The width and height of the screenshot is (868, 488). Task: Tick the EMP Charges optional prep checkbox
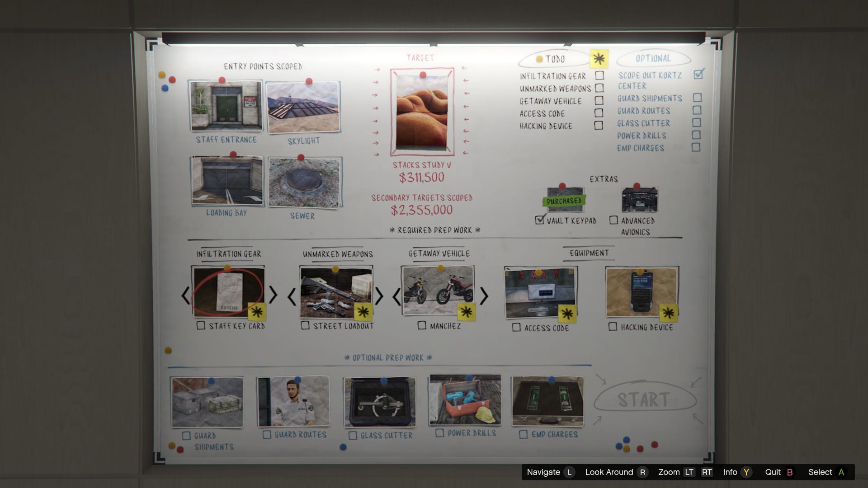[x=523, y=434]
